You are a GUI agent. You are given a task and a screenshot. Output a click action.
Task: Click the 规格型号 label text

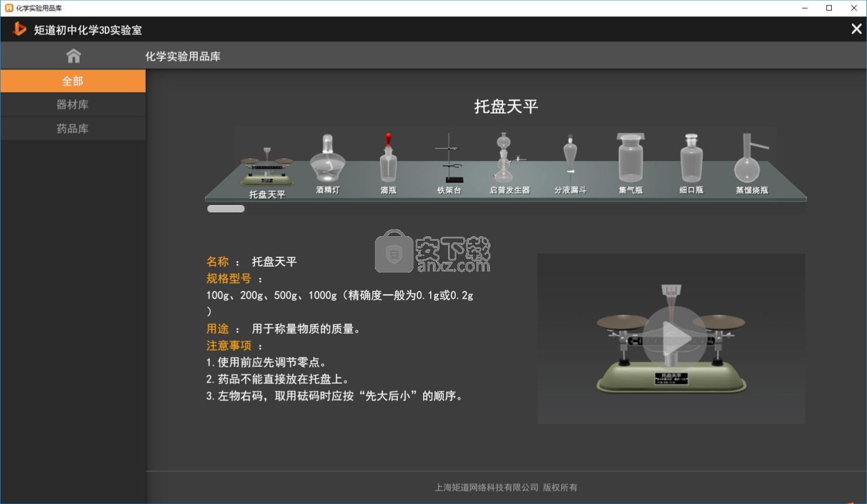(229, 279)
